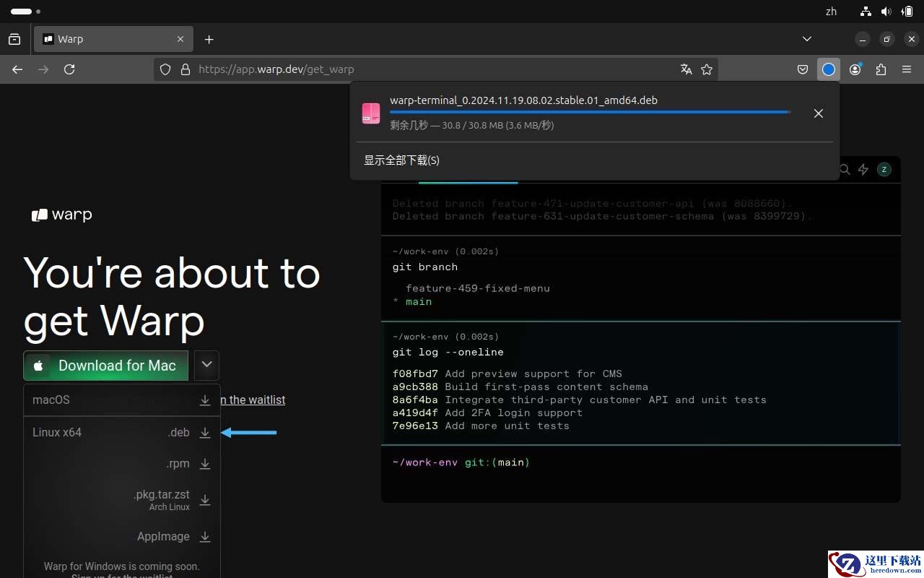Click commit a419d4f Add 2FA login support

tap(487, 413)
